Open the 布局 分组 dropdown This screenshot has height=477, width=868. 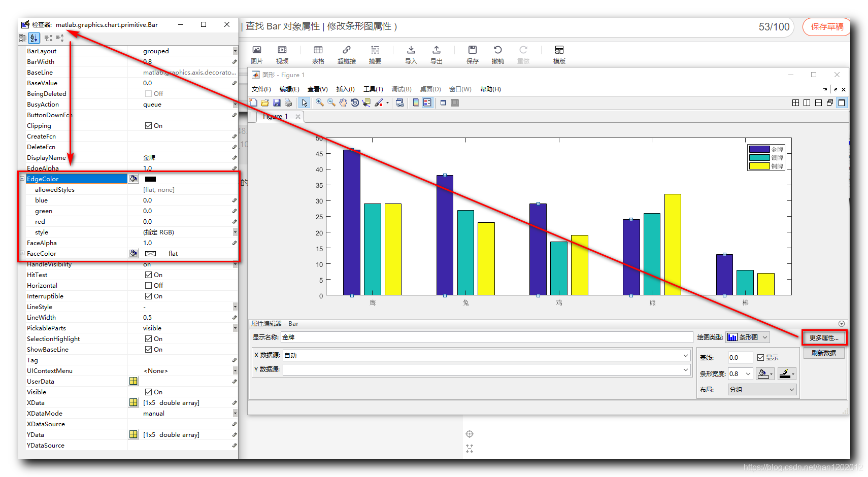(x=762, y=389)
